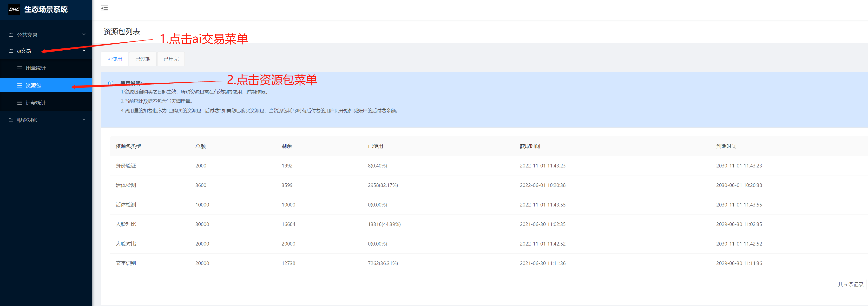Screen dimensions: 868x306
Task: Click the remaining value 16684
Action: (289, 225)
